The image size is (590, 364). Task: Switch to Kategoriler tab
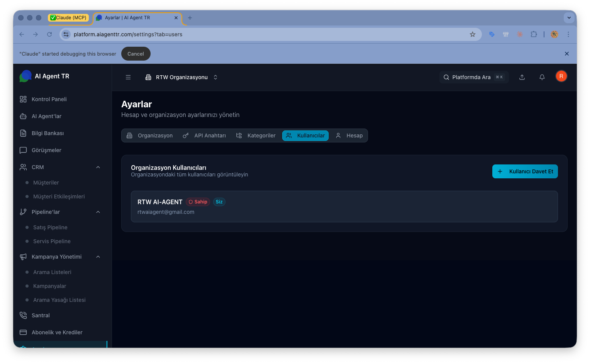(x=256, y=135)
